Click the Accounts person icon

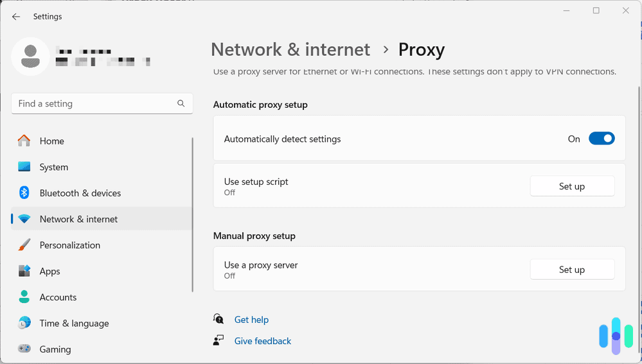tap(24, 297)
